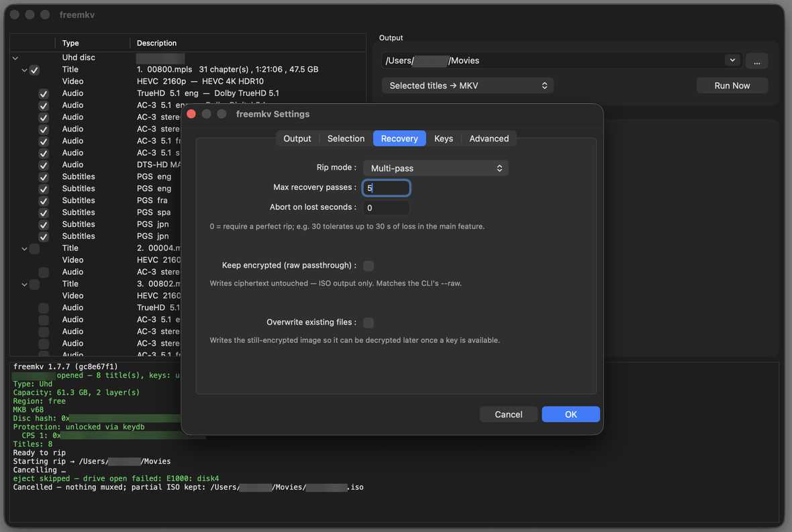Open the output path history dropdown arrow

732,60
